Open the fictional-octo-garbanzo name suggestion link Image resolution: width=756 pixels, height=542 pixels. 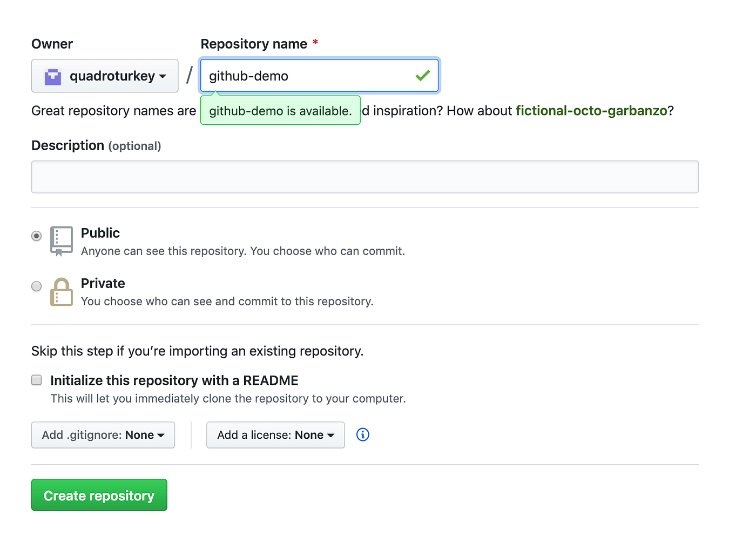(591, 111)
